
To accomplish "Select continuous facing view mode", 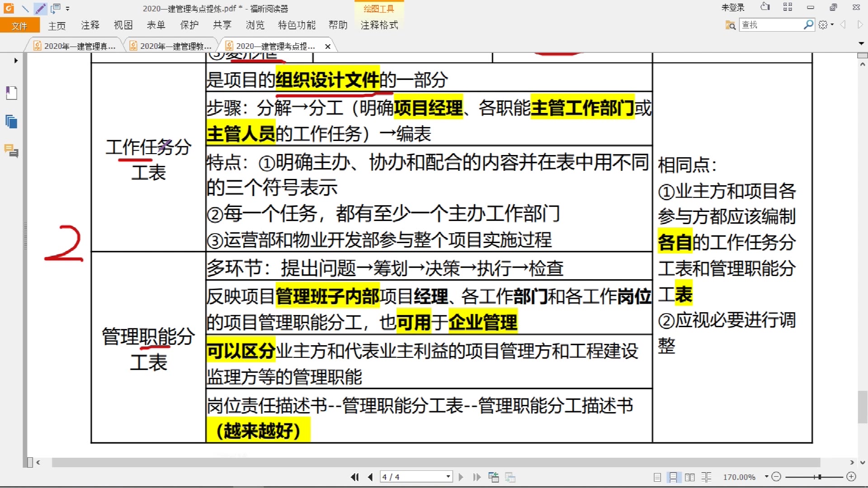I will coord(706,477).
